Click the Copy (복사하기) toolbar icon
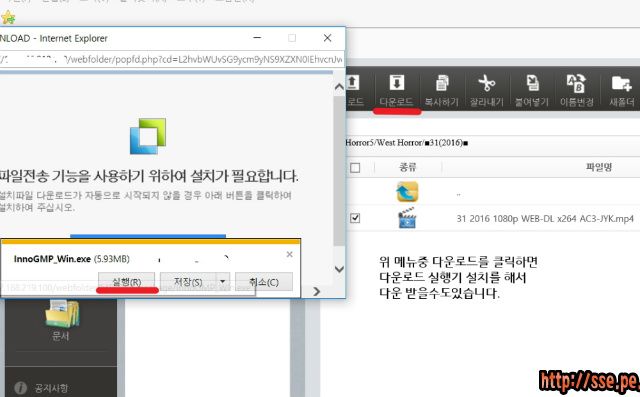 click(442, 83)
